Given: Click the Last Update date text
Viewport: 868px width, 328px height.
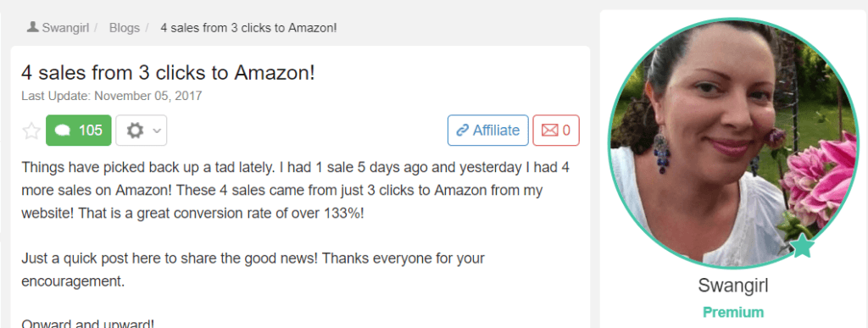Looking at the screenshot, I should (112, 96).
